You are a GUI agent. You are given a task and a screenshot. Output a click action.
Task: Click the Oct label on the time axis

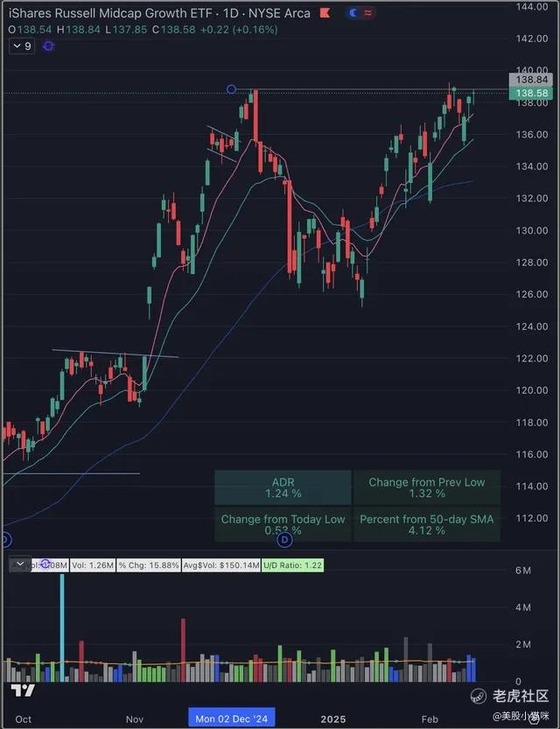pyautogui.click(x=24, y=718)
